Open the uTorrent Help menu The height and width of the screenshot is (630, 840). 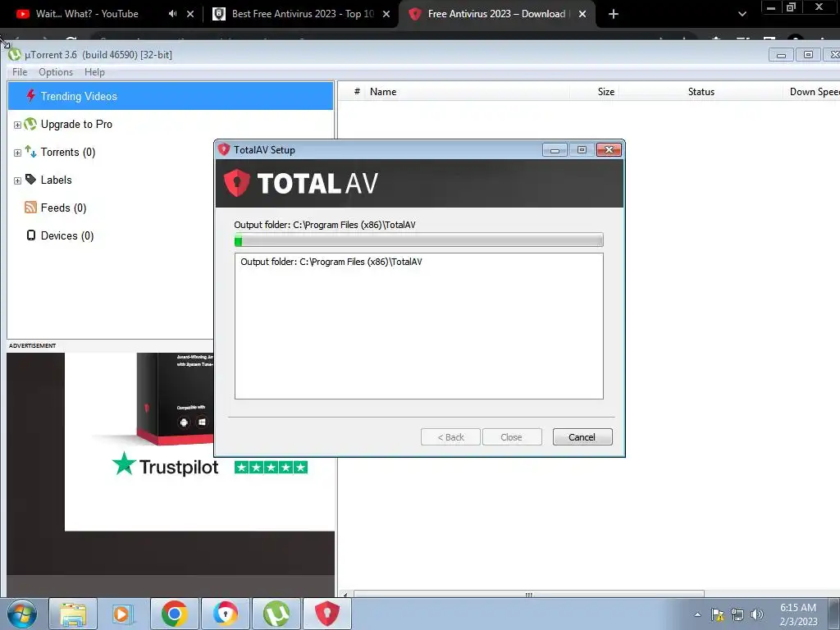click(x=94, y=72)
